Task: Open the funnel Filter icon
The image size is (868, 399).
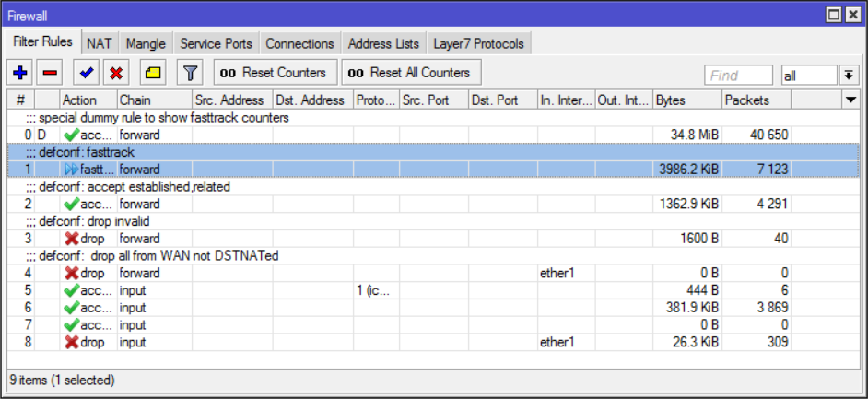Action: tap(189, 73)
